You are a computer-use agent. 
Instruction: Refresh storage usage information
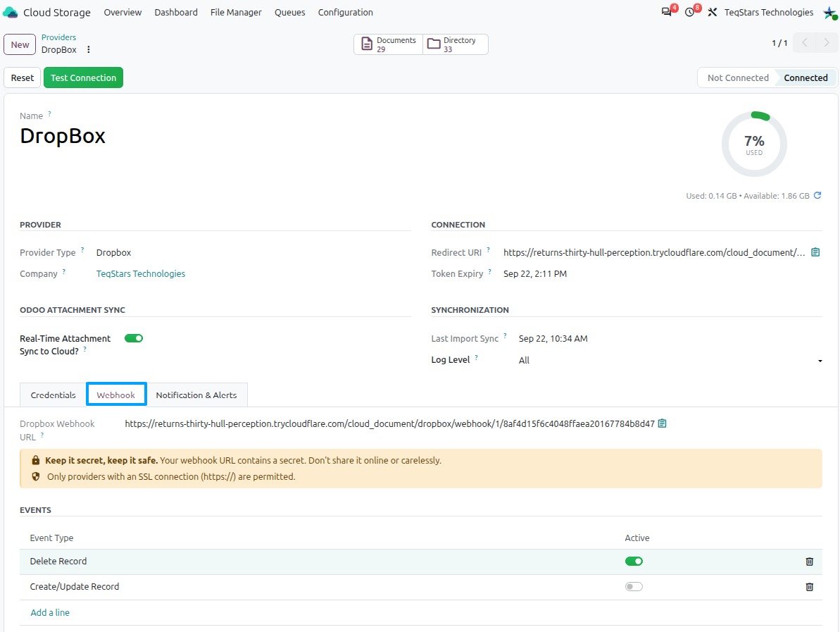817,195
